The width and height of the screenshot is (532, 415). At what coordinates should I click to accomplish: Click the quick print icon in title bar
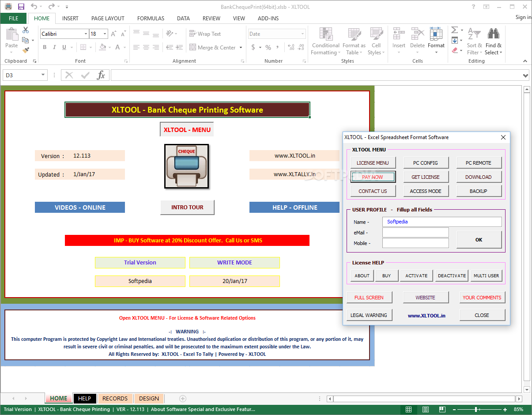coord(8,7)
